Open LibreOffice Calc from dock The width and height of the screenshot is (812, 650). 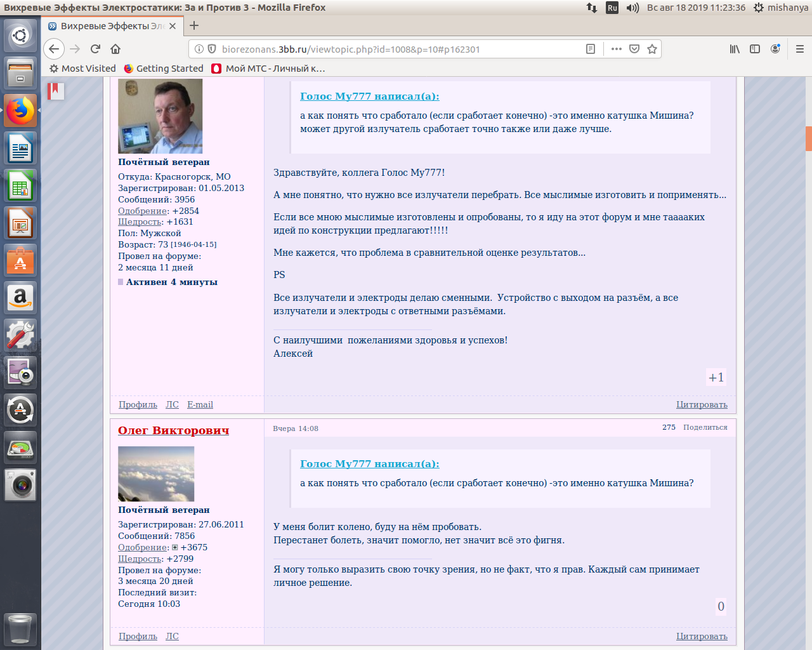pos(20,185)
